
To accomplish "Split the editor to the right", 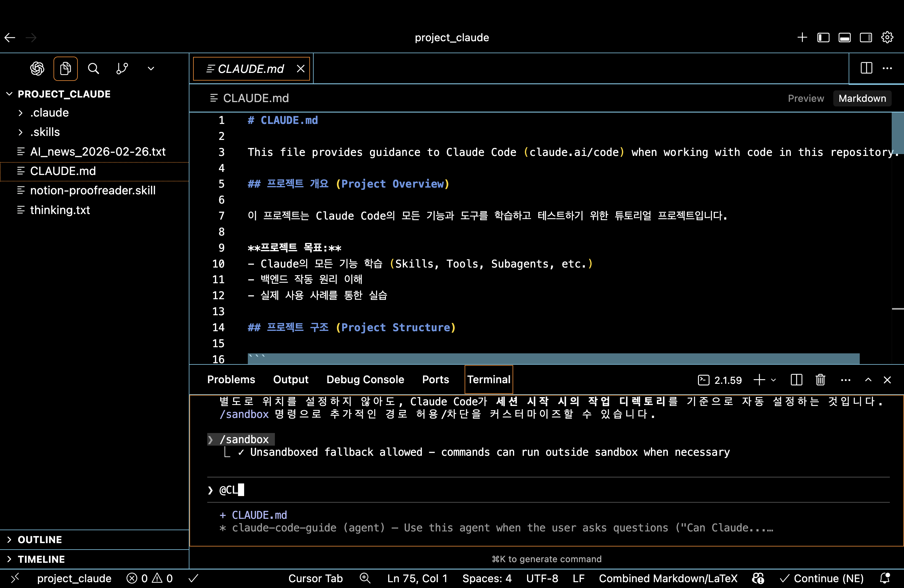I will point(866,68).
